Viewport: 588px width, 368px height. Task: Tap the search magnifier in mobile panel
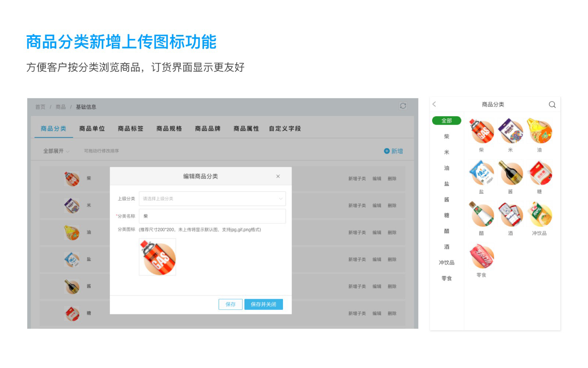tap(552, 105)
